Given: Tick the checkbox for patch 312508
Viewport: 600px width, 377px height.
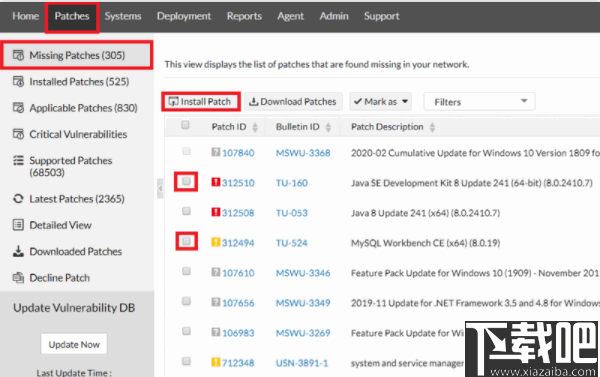Looking at the screenshot, I should click(186, 211).
